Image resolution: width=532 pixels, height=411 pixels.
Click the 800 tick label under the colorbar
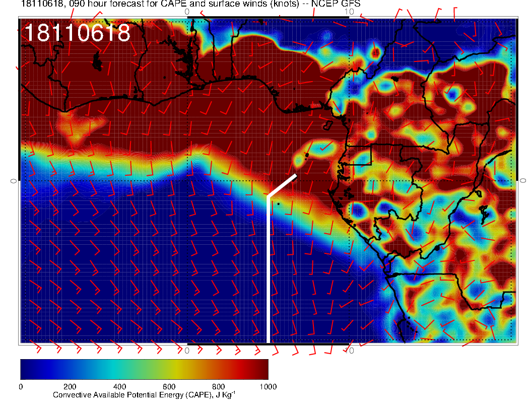click(218, 386)
